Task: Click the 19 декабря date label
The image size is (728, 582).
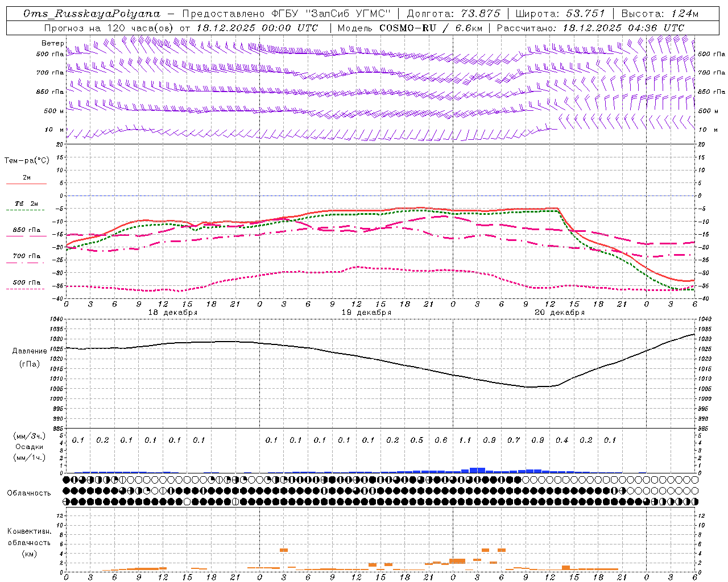Action: tap(366, 313)
